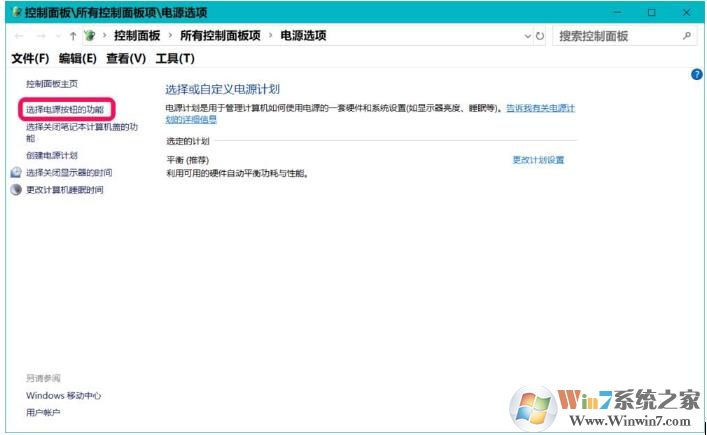Click the moon icon beside 更改计算机睡眠时间
707x435 pixels.
pyautogui.click(x=16, y=190)
